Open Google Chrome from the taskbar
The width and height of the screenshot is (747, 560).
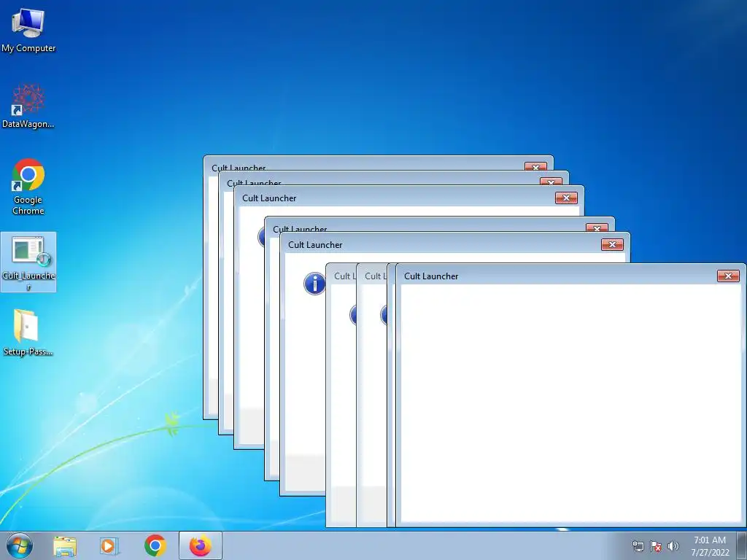(155, 545)
